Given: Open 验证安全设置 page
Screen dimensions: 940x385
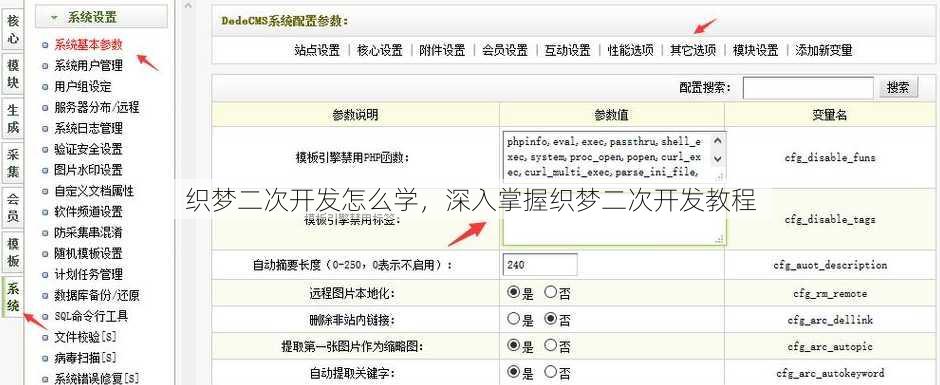Looking at the screenshot, I should pos(88,149).
